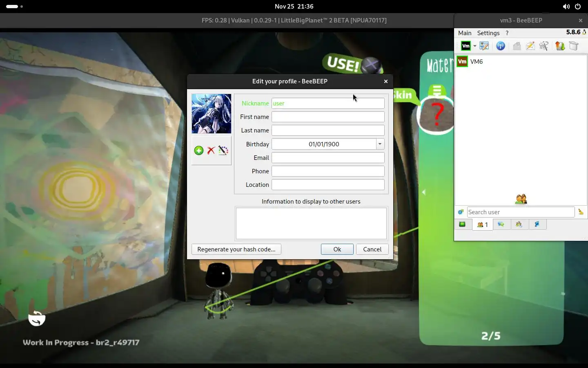Click the red X remove picture icon
Screen dimensions: 588x368
click(211, 150)
